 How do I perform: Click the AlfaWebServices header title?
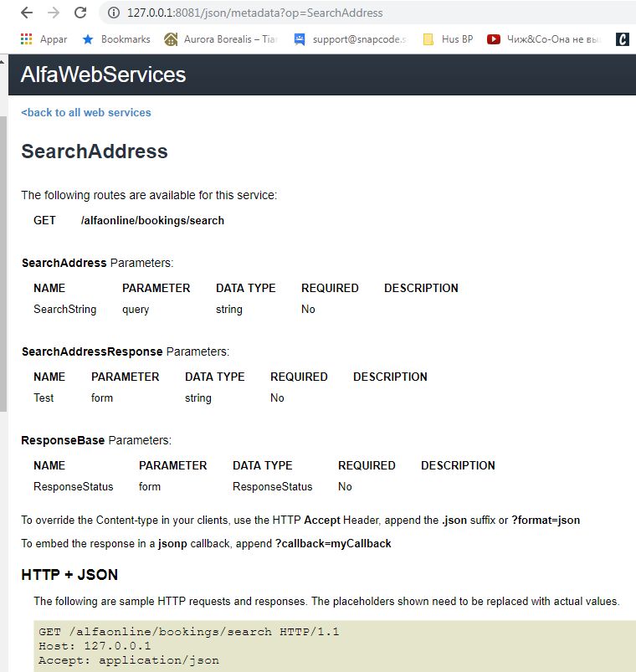[103, 74]
